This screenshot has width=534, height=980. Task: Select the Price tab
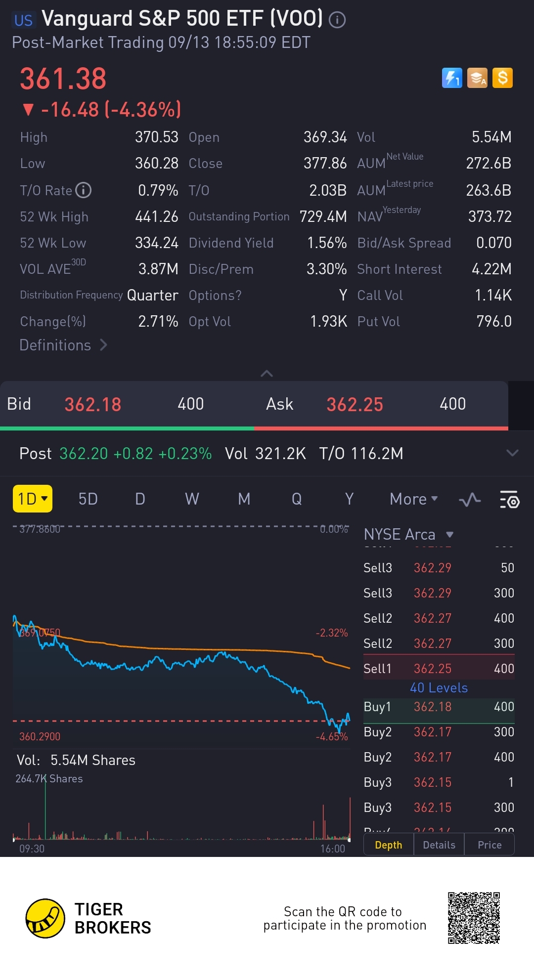pos(489,845)
